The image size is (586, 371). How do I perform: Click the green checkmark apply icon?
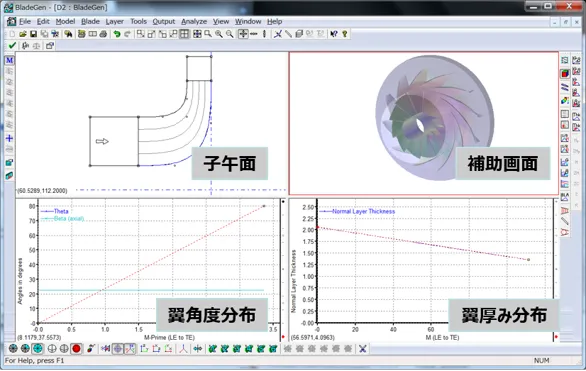[12, 46]
